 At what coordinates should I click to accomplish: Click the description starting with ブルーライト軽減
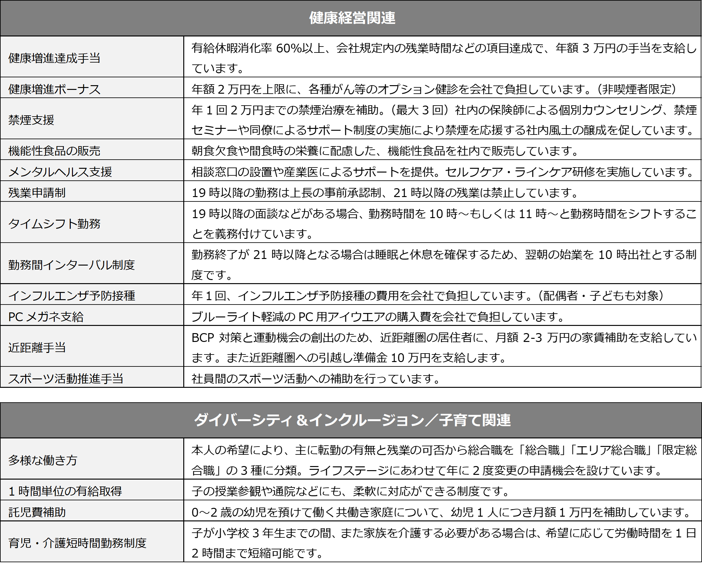pyautogui.click(x=378, y=316)
